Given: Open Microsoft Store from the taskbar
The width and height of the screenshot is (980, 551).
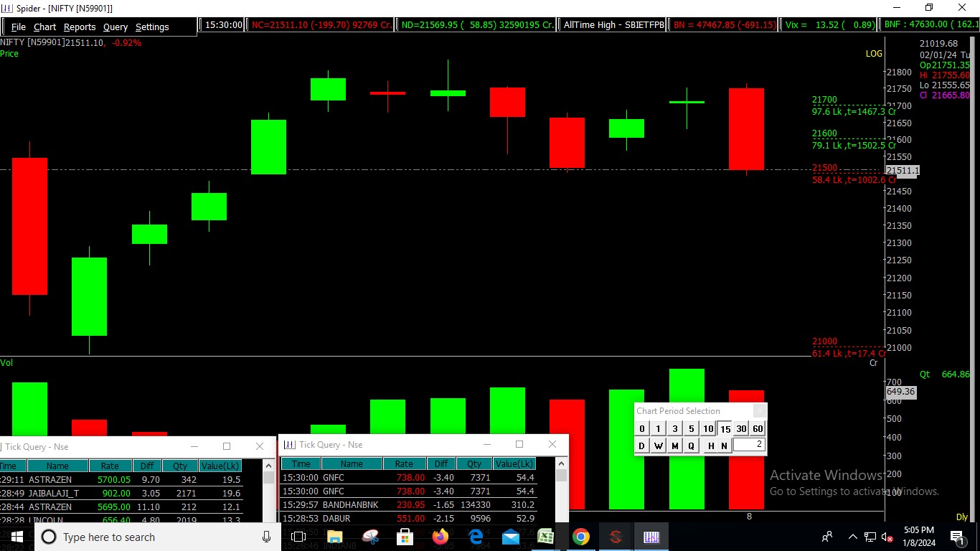Looking at the screenshot, I should pyautogui.click(x=405, y=537).
